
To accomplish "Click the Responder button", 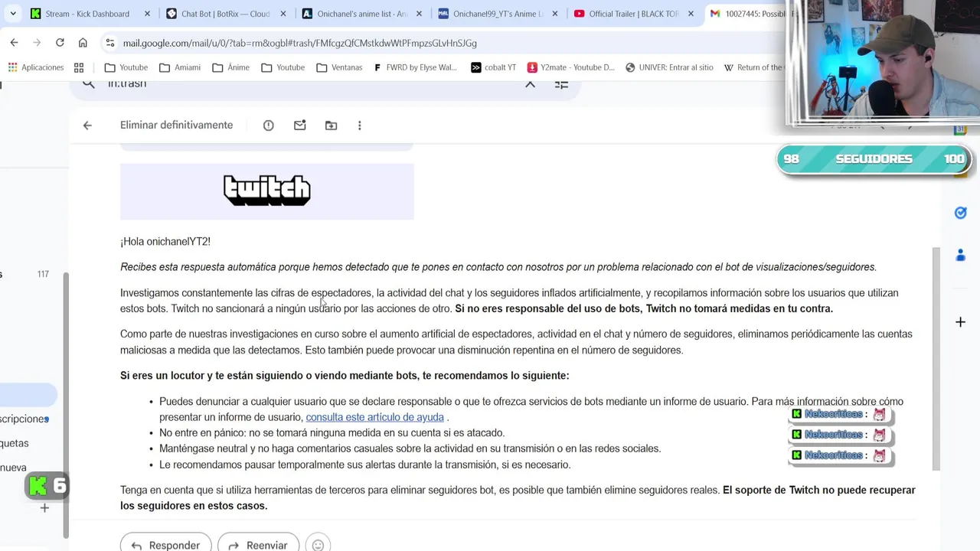I will (165, 544).
